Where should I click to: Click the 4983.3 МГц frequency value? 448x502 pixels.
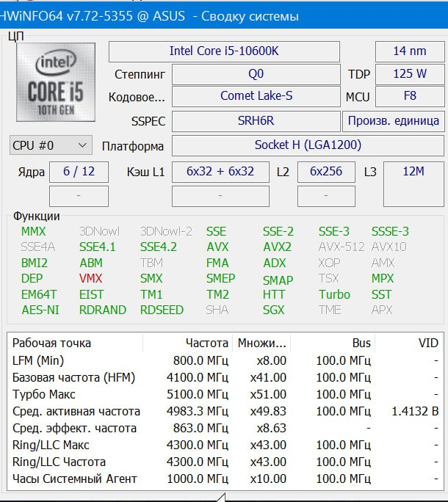(x=198, y=412)
